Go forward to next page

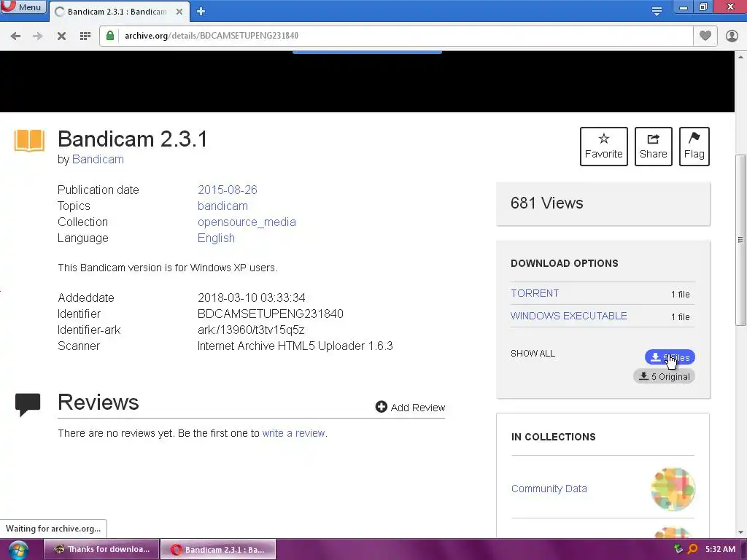coord(38,36)
